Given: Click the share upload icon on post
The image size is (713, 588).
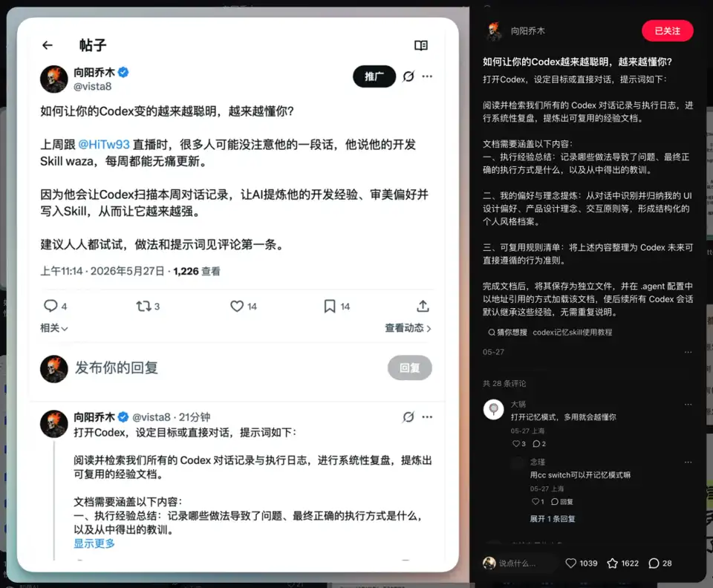Looking at the screenshot, I should 423,307.
